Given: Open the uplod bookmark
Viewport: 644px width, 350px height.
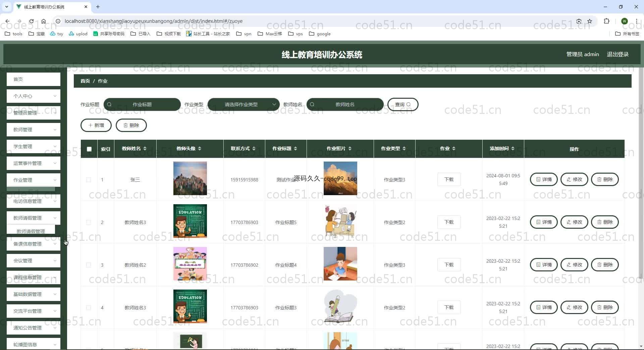Looking at the screenshot, I should click(x=78, y=34).
